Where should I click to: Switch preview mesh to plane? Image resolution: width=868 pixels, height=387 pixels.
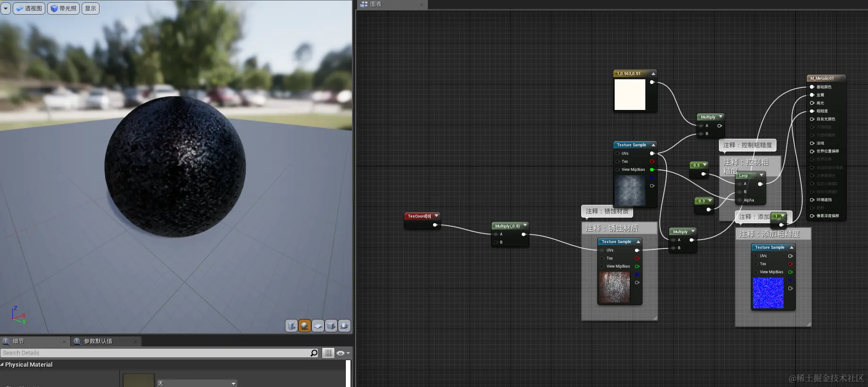(318, 326)
